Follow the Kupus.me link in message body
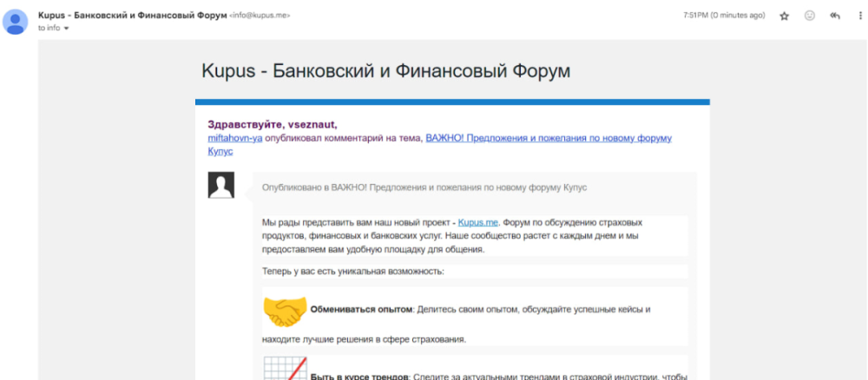Screen dimensions: 868x380 coord(478,222)
